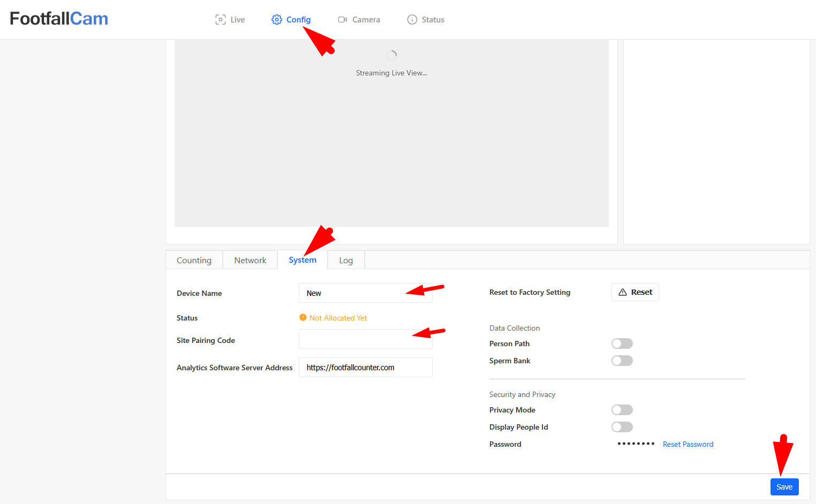
Task: Toggle the Sperm Bank switch
Action: (x=622, y=361)
